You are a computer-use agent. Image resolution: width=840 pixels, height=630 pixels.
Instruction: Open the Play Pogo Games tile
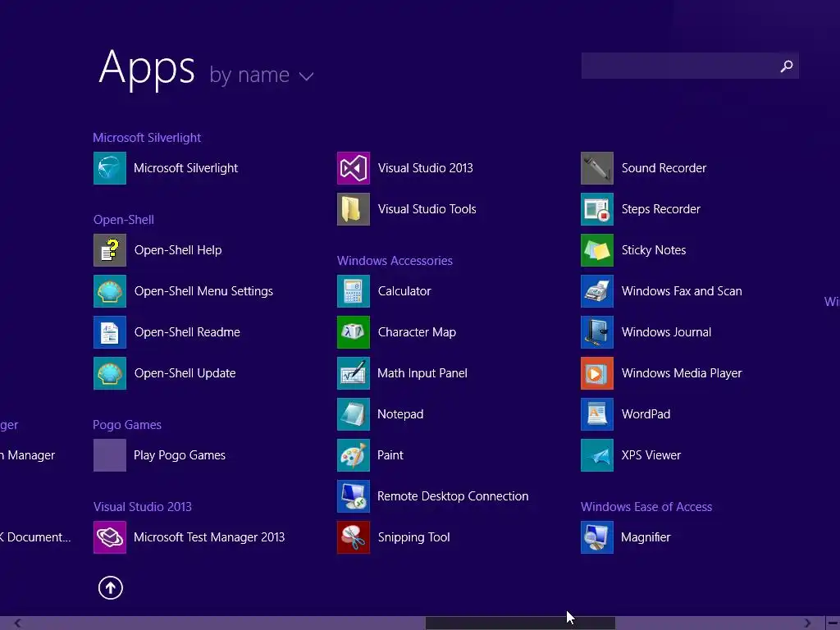click(x=110, y=455)
